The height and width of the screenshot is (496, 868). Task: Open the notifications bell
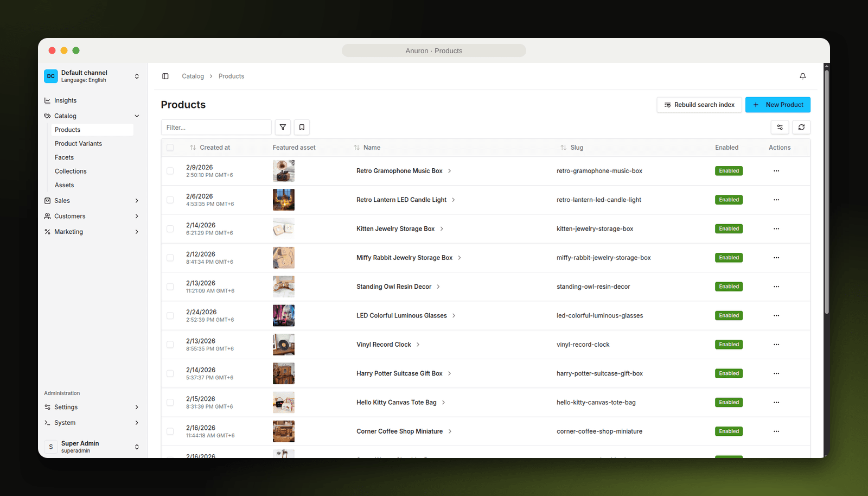coord(803,77)
